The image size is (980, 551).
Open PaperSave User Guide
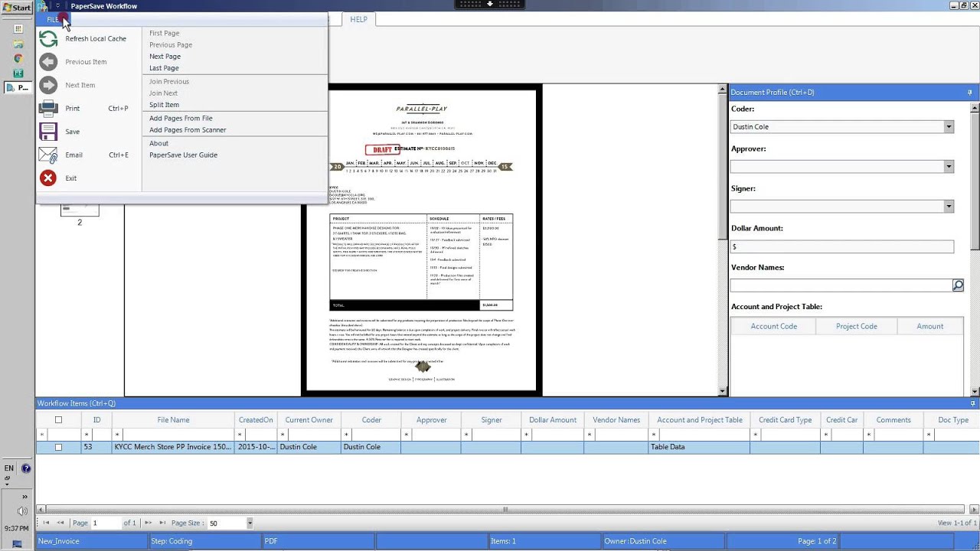pyautogui.click(x=183, y=155)
